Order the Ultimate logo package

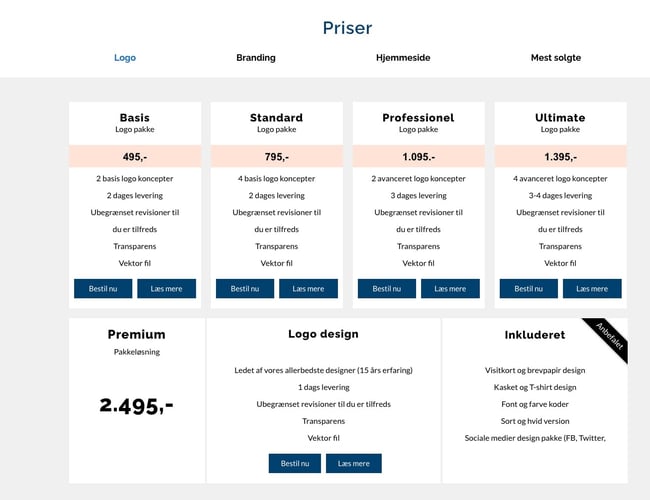529,289
